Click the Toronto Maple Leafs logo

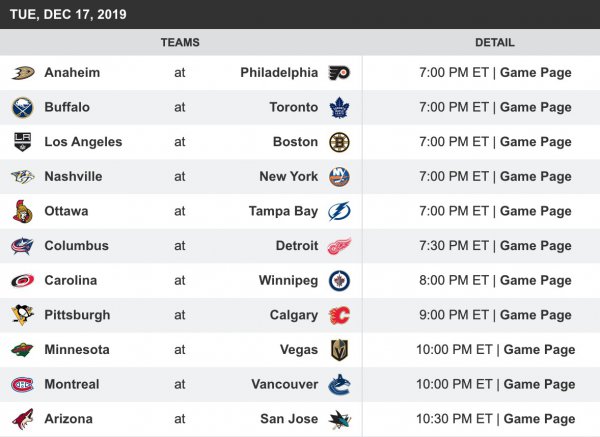point(340,107)
